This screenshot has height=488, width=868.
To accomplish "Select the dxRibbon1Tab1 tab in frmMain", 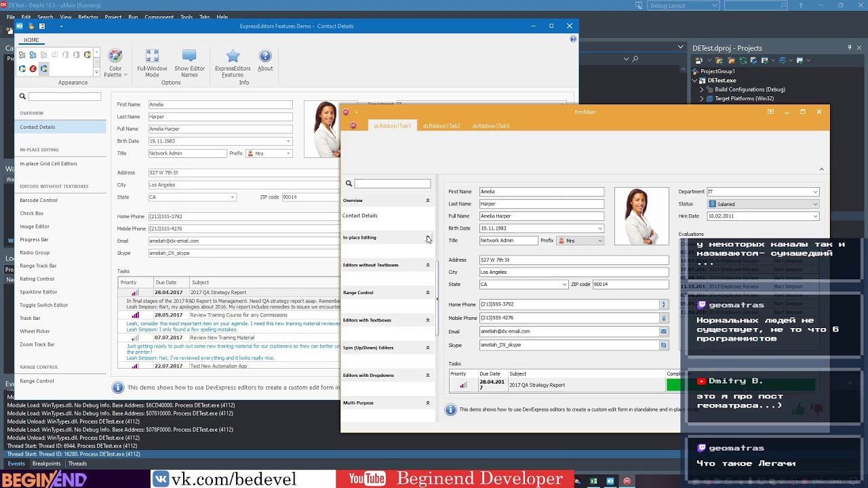I will coord(392,126).
